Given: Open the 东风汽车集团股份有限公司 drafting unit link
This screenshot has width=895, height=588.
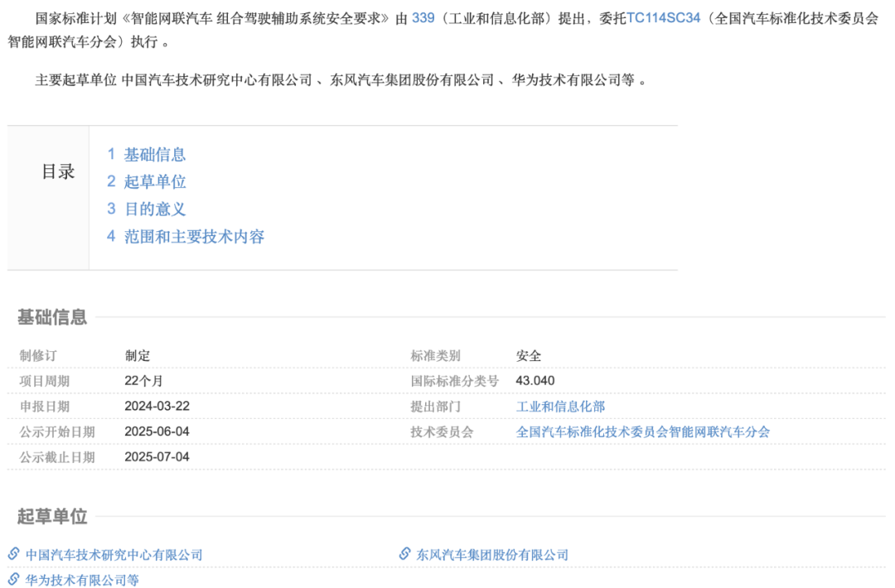Looking at the screenshot, I should coord(492,555).
